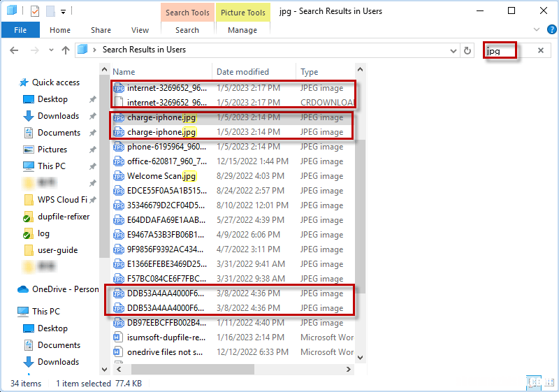This screenshot has width=559, height=392.
Task: Click the navigation pane scroll up arrow
Action: [104, 69]
